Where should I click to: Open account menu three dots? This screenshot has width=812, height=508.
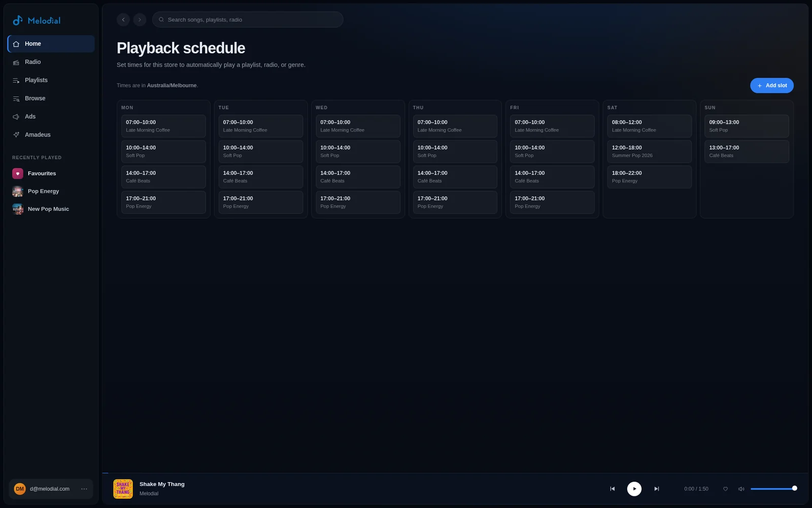(x=84, y=489)
